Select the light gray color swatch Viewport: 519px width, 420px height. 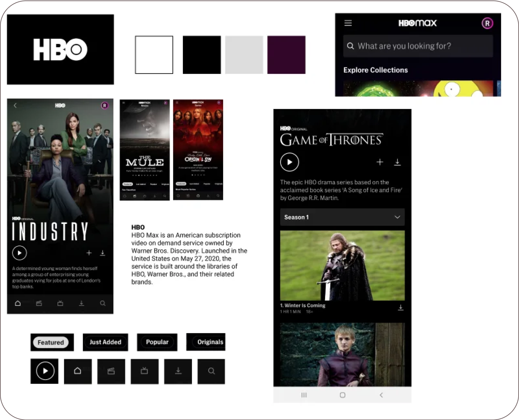click(244, 55)
